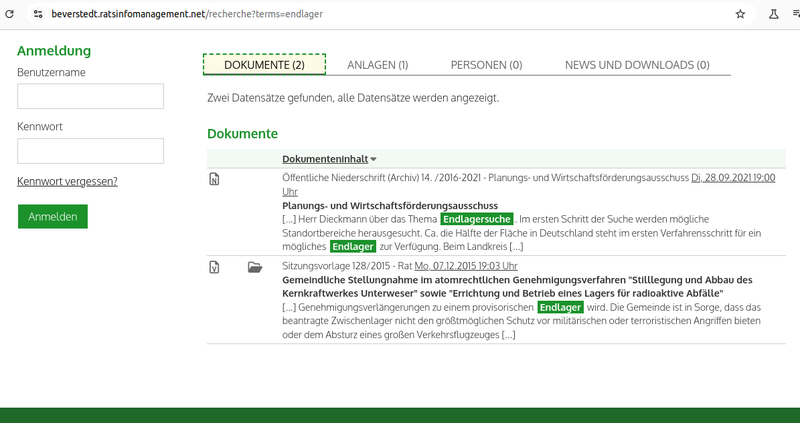Viewport: 800px width, 423px height.
Task: Open the session date link Di, 28.09.2021
Action: (733, 178)
